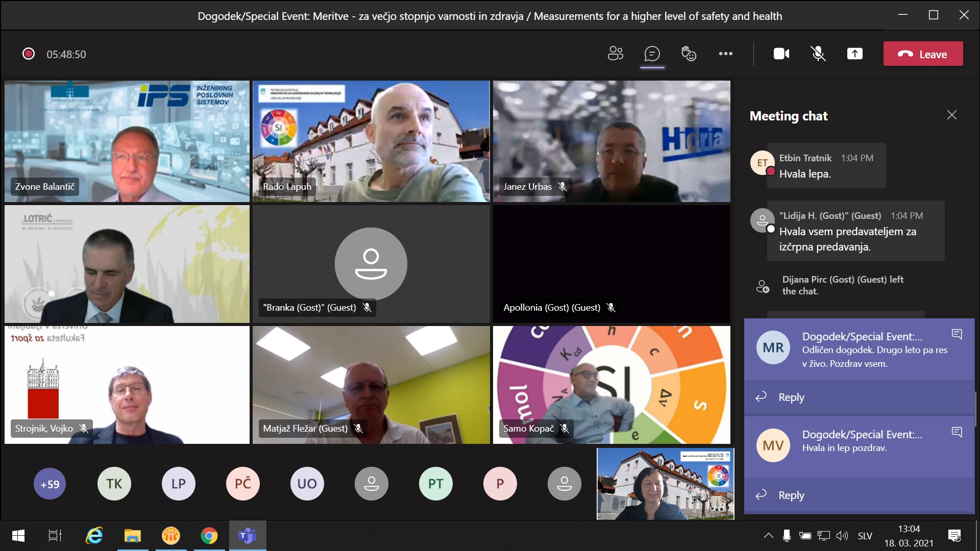The width and height of the screenshot is (980, 551).
Task: Click your self-view video thumbnail
Action: coord(665,484)
